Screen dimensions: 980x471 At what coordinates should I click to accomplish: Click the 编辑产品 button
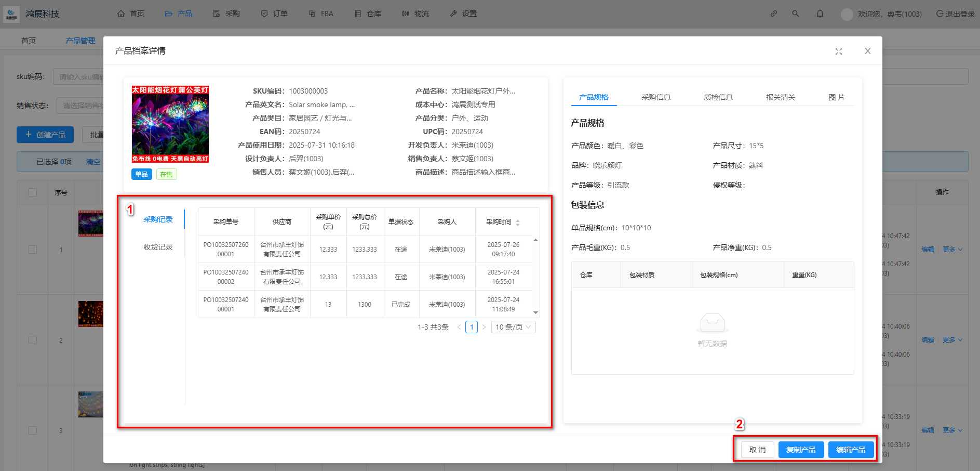coord(850,450)
